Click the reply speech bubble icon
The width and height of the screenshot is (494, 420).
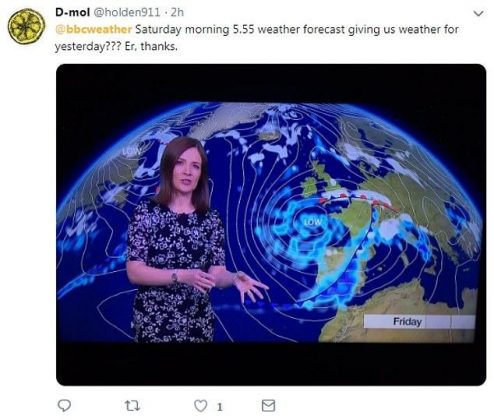64,405
